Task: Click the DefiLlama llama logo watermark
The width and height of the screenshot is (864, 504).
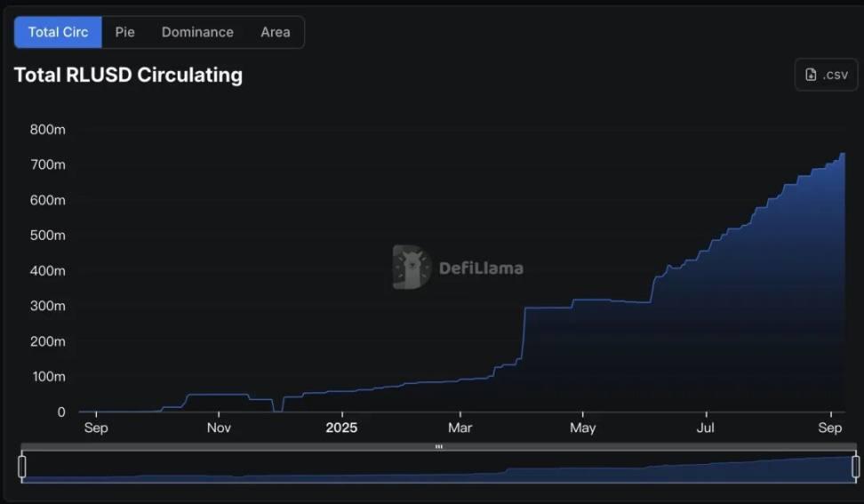Action: pos(411,268)
